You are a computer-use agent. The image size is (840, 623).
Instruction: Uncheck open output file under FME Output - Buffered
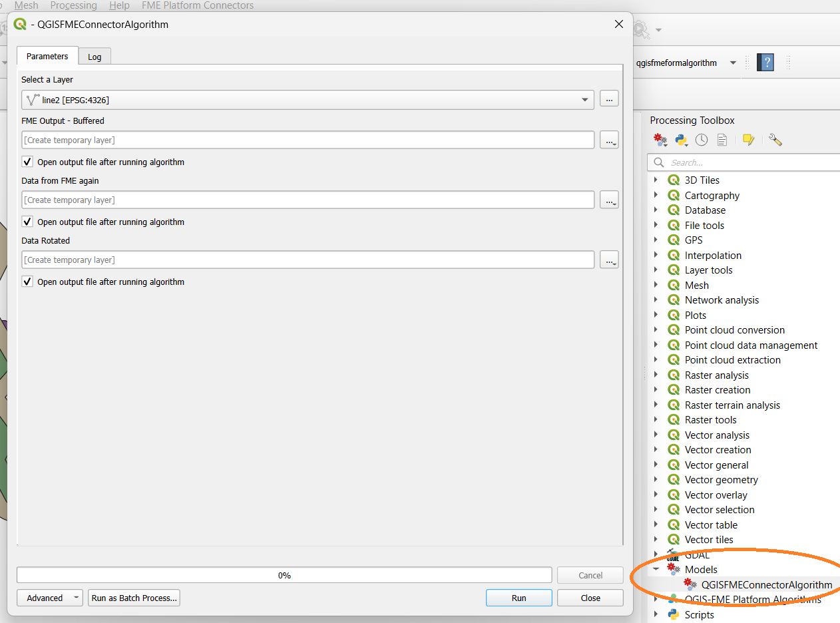(27, 162)
